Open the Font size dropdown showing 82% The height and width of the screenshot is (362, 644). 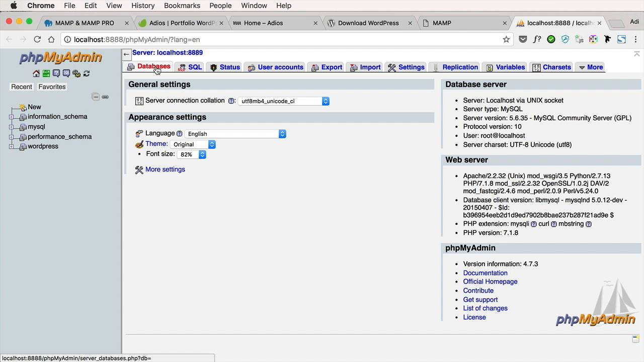coord(191,154)
